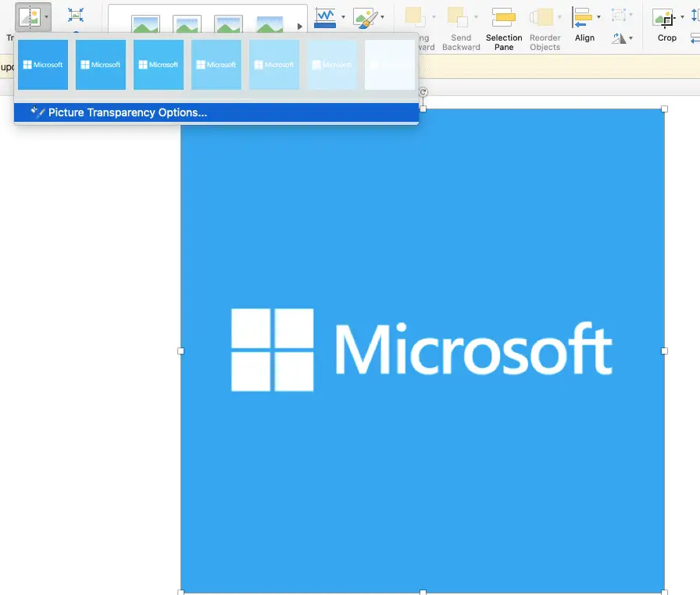Choose the fourth transparency preset thumbnail
The image size is (700, 595).
tap(216, 65)
